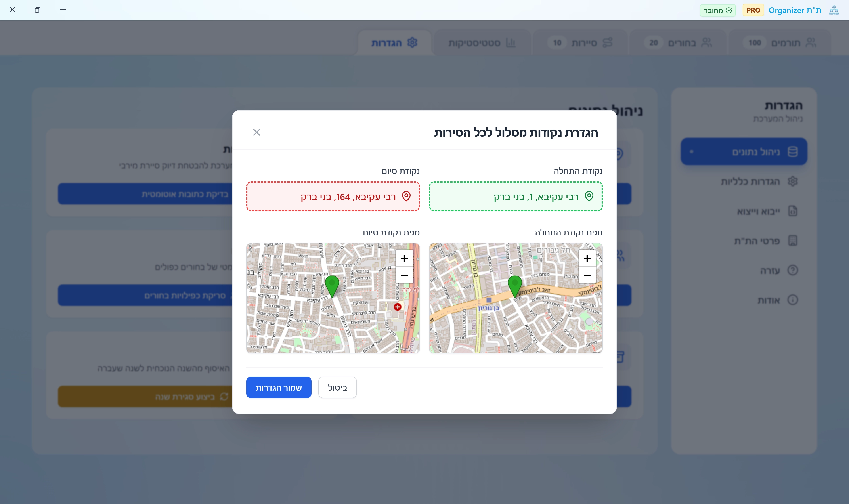Zoom in on the end point map
Screen dimensions: 849x504
click(x=404, y=258)
